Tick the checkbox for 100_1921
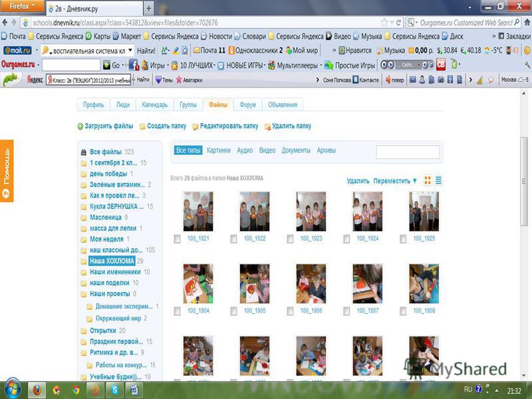The width and height of the screenshot is (532, 399). pos(177,239)
